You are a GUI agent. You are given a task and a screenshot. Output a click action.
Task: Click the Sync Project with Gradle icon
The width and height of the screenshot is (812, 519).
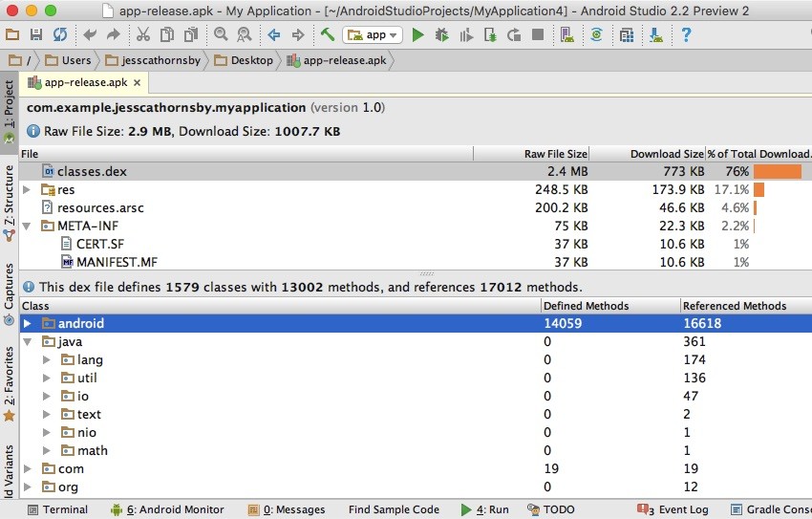596,34
